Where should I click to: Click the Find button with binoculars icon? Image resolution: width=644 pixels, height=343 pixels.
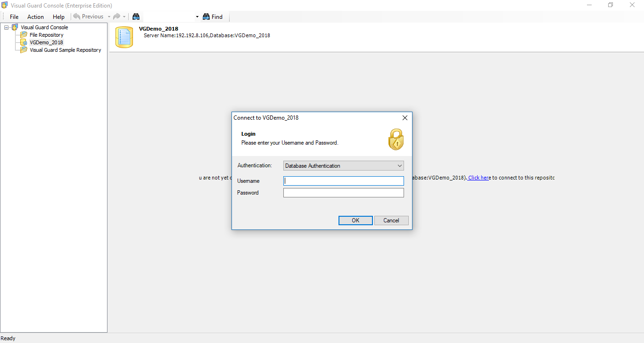213,16
